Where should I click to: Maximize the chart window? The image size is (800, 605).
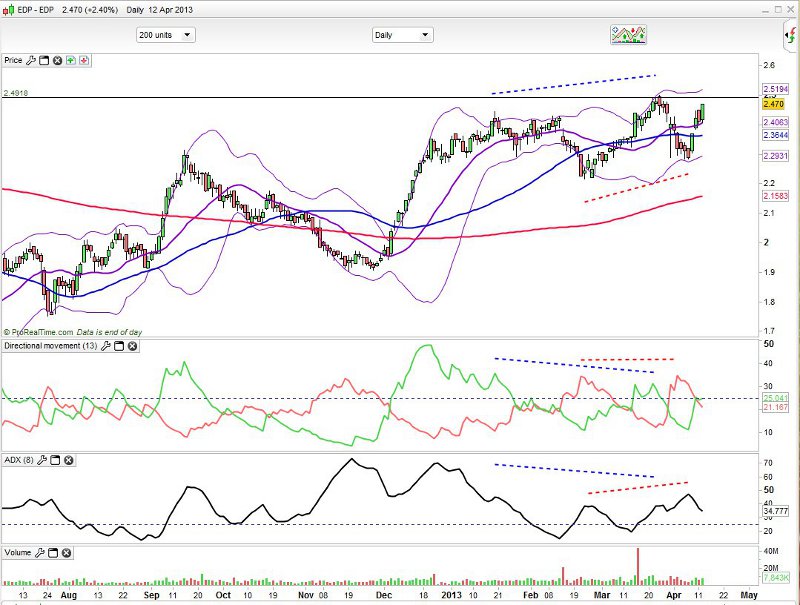tap(778, 10)
